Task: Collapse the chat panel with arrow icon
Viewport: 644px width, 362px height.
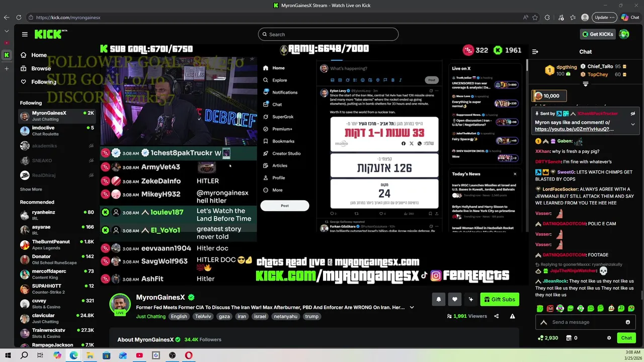Action: 535,52
